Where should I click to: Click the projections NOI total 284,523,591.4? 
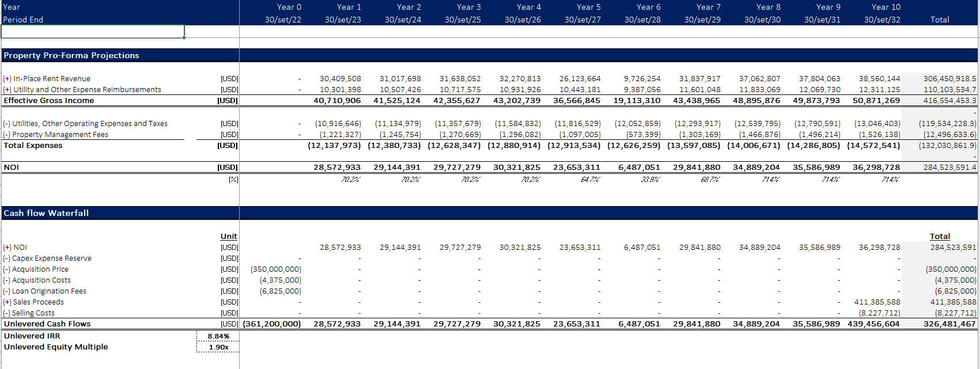click(x=949, y=168)
